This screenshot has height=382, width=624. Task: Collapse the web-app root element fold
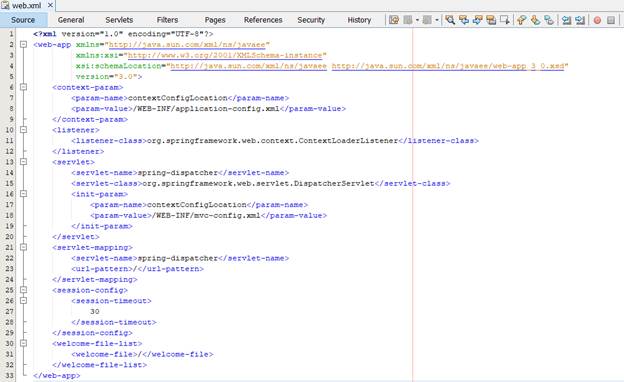23,44
